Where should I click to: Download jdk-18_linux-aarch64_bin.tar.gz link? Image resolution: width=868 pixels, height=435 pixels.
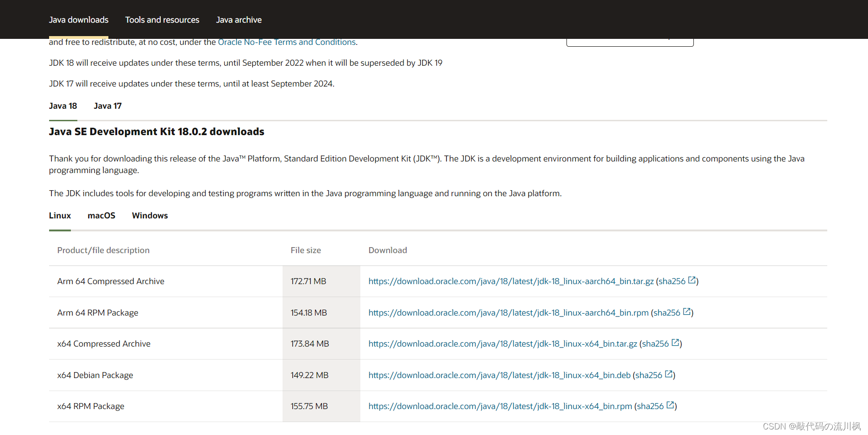pyautogui.click(x=511, y=281)
